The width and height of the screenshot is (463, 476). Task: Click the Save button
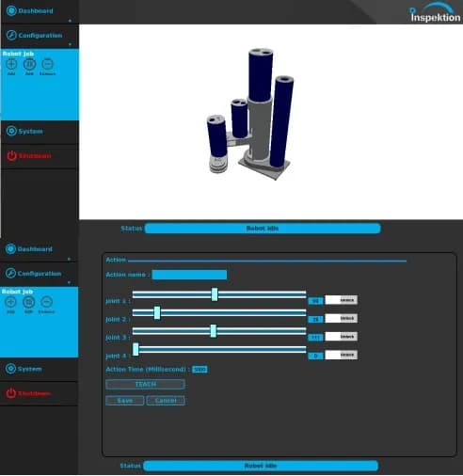point(125,401)
